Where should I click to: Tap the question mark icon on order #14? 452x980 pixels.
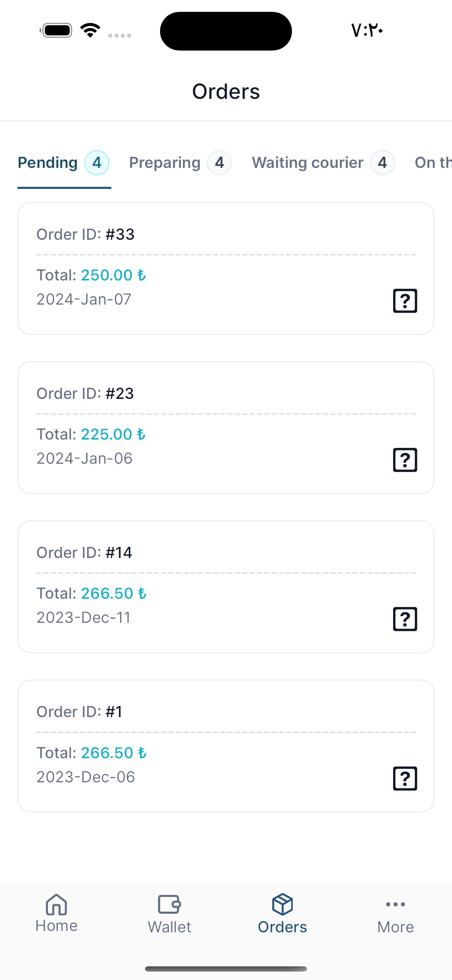pyautogui.click(x=405, y=619)
